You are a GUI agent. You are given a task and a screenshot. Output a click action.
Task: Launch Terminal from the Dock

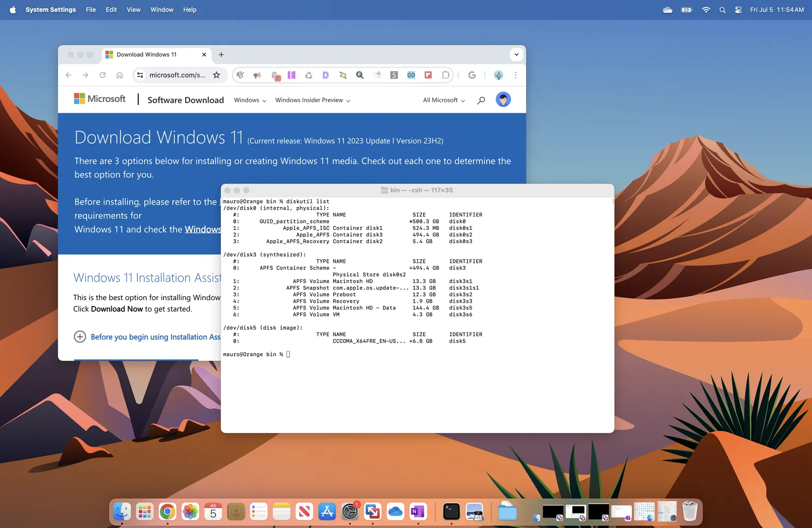click(x=451, y=512)
